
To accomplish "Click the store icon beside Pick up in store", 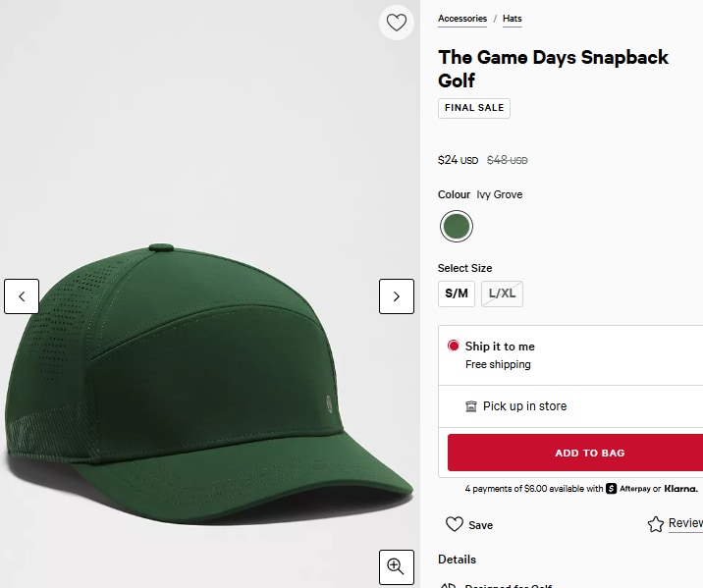I will point(470,406).
